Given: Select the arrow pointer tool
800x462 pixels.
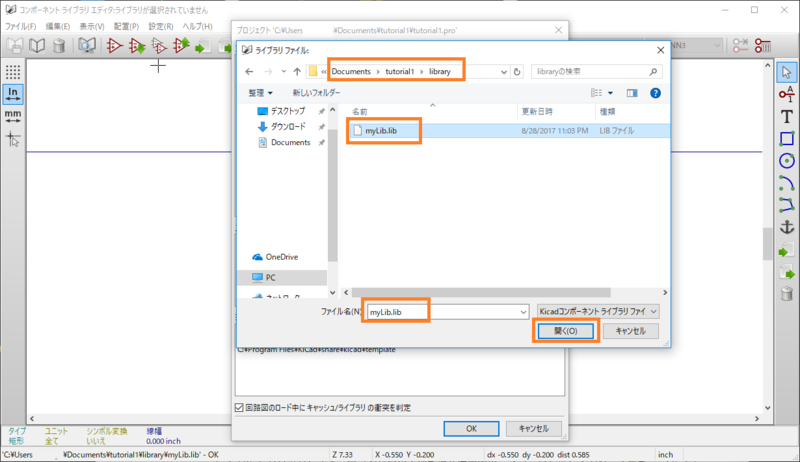Looking at the screenshot, I should [786, 72].
